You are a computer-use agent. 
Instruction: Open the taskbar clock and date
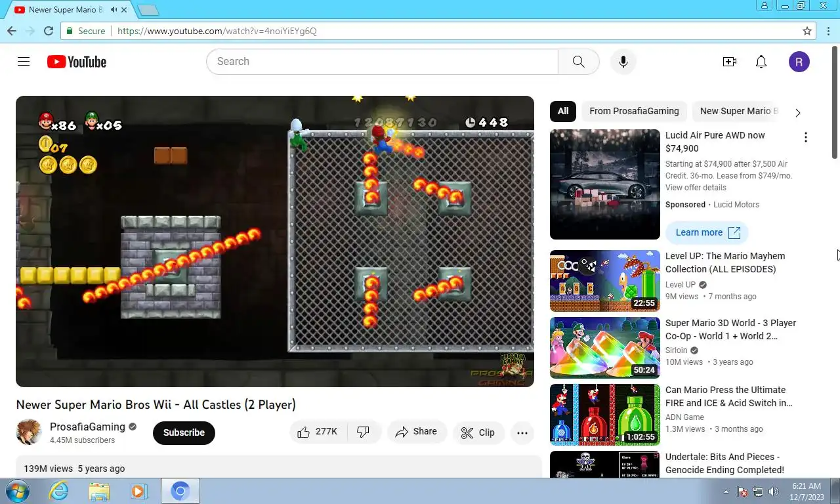tap(807, 492)
